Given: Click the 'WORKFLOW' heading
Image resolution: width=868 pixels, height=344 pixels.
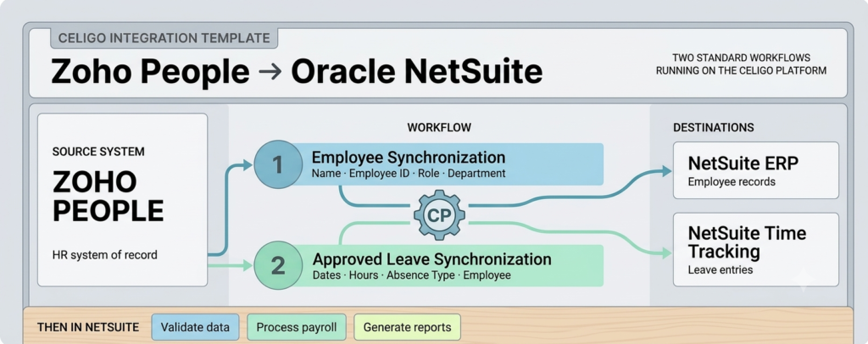Looking at the screenshot, I should [x=439, y=128].
